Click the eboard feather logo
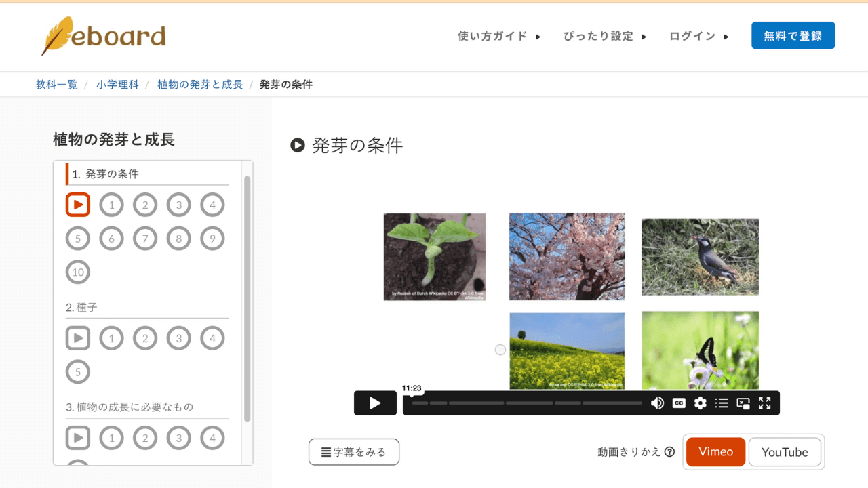This screenshot has width=868, height=488. tap(103, 36)
